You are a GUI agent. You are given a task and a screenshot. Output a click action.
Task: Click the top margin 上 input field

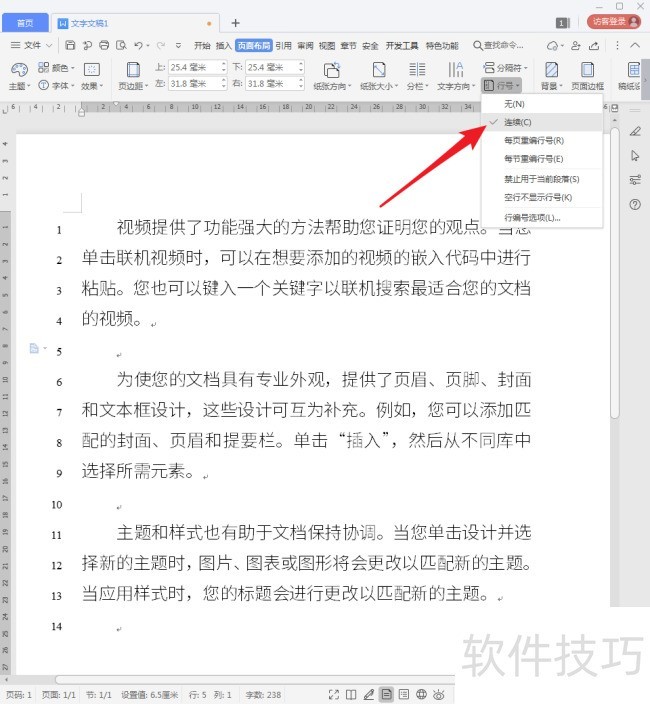[198, 67]
